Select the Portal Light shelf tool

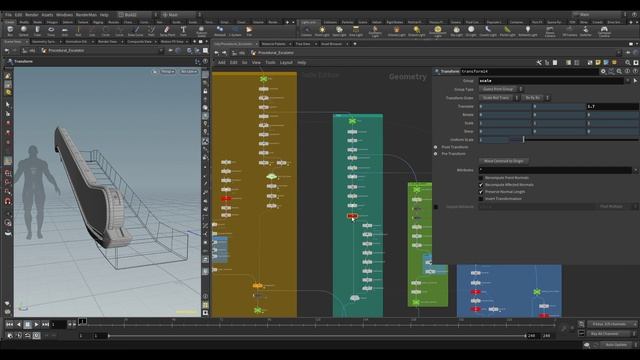point(507,31)
